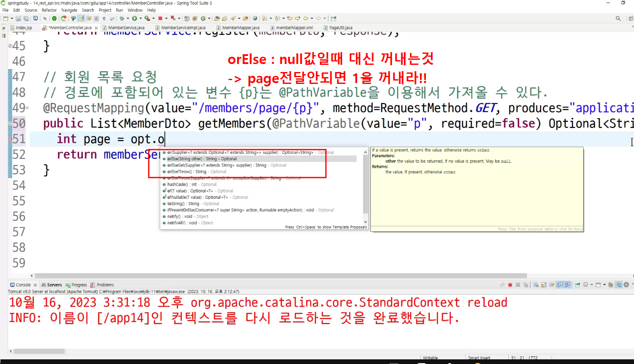Toggle Show Console on Standard Out
Image resolution: width=634 pixels, height=364 pixels.
(559, 285)
